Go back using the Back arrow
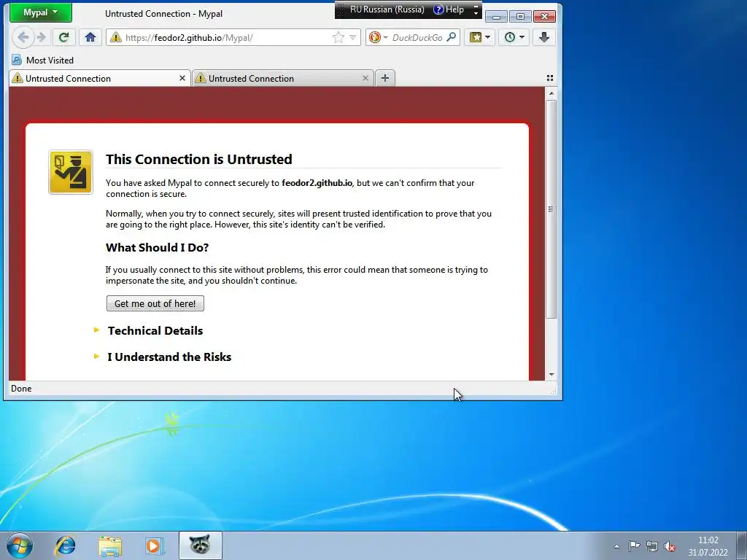The height and width of the screenshot is (560, 747). [x=23, y=37]
